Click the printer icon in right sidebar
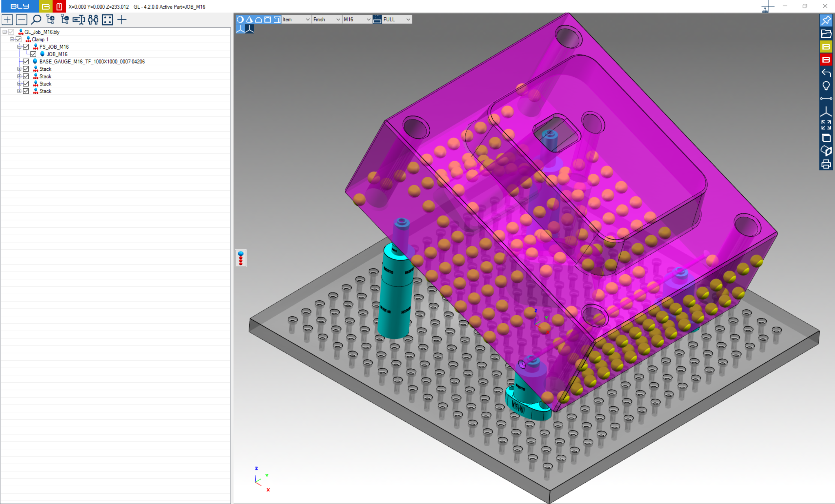Screen dimensions: 835x504 [x=826, y=164]
